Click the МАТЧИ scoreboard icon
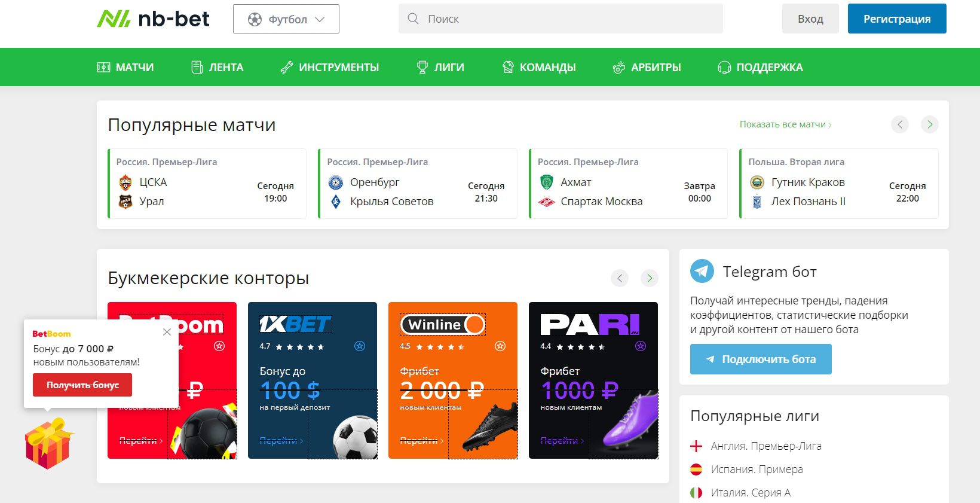Image resolution: width=980 pixels, height=503 pixels. pos(103,67)
